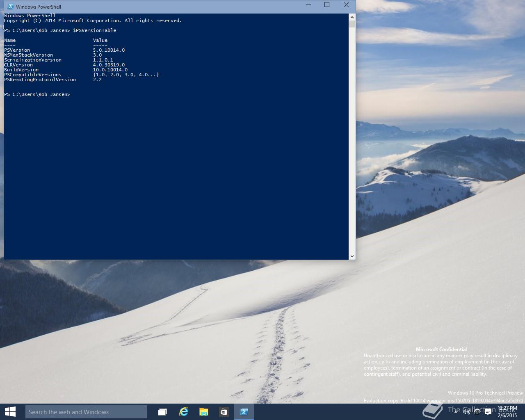
Task: Click the $PSVersionTable command text
Action: coord(94,30)
